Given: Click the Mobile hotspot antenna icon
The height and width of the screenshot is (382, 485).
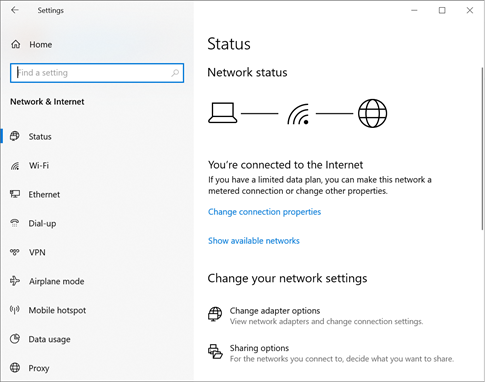Looking at the screenshot, I should tap(15, 310).
